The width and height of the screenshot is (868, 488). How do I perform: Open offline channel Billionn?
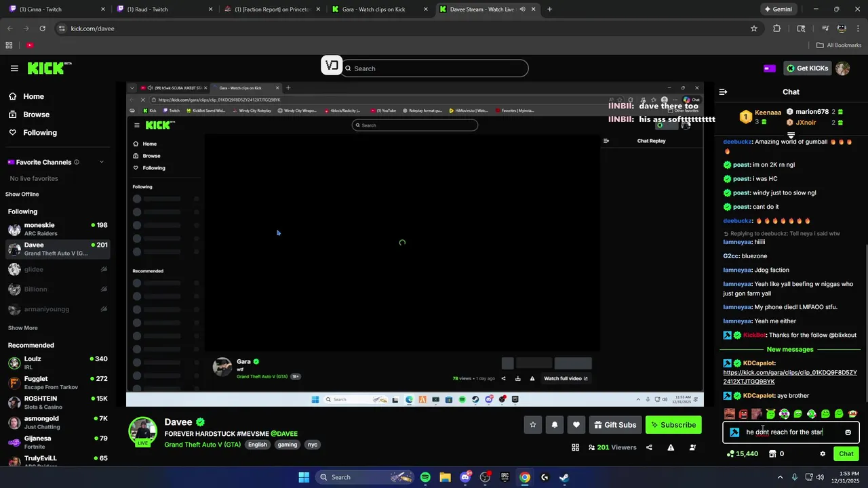[58, 289]
